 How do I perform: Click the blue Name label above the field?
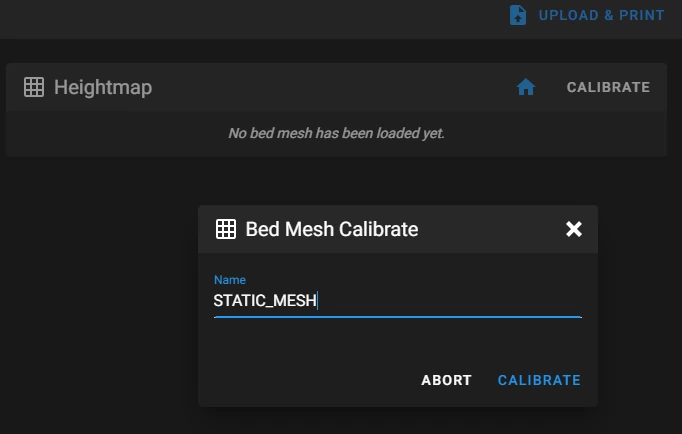click(230, 280)
